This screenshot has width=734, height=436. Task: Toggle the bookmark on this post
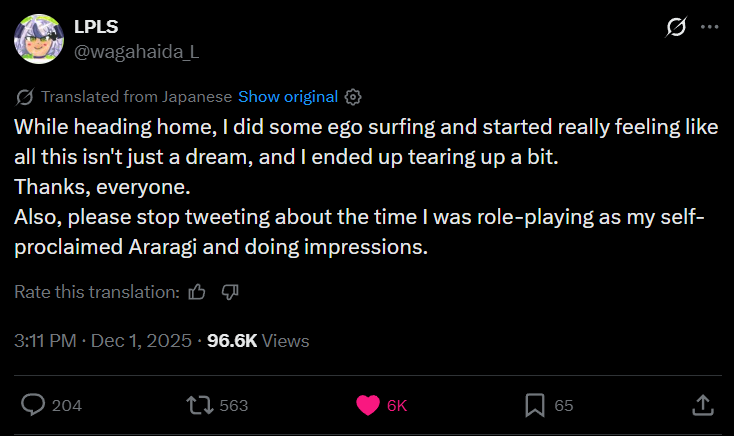pyautogui.click(x=534, y=405)
